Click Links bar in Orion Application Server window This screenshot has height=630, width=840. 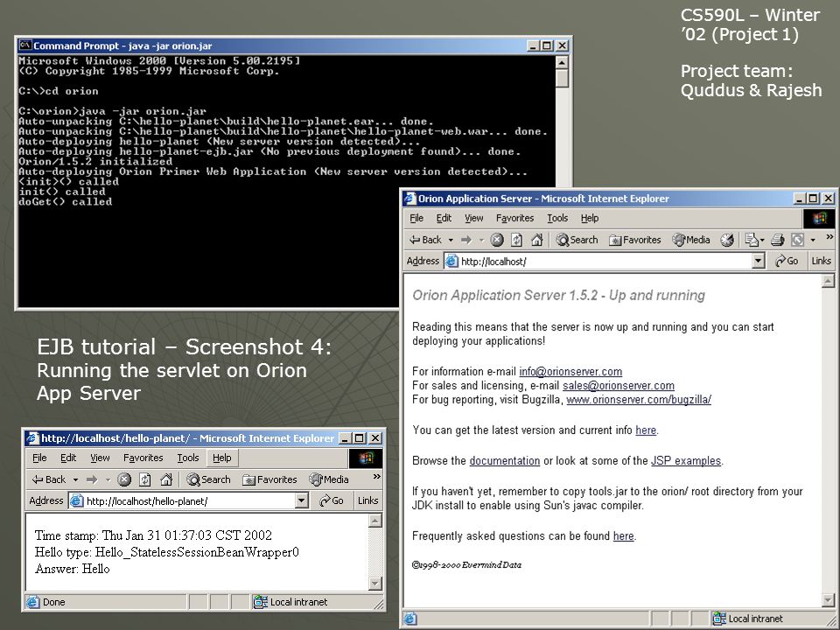pyautogui.click(x=821, y=261)
